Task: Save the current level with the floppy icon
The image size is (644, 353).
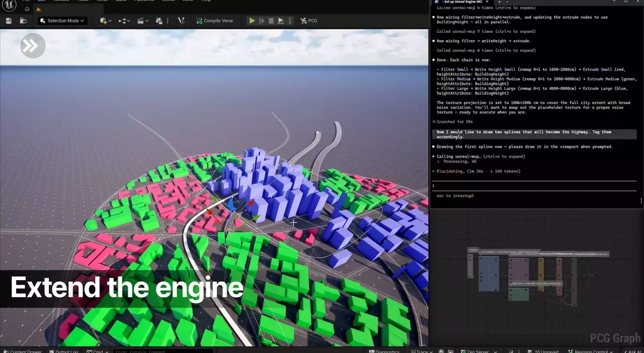Action: (x=9, y=21)
